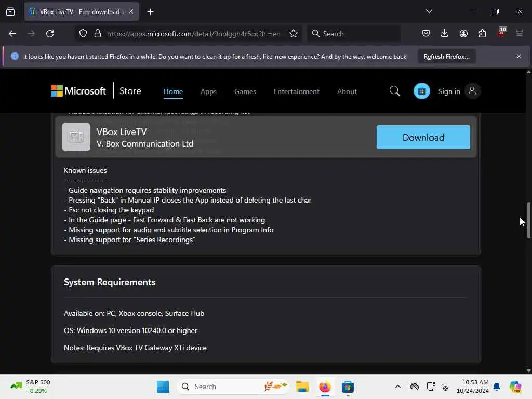Click the page vertical scrollbar thumb
Viewport: 532px width, 399px height.
pyautogui.click(x=528, y=220)
